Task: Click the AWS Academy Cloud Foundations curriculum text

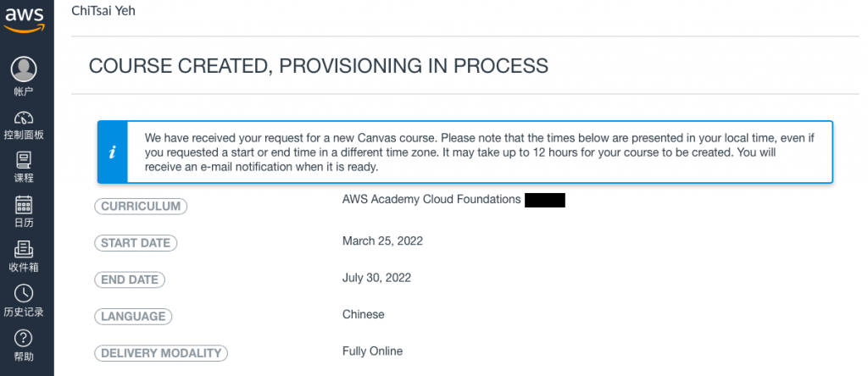Action: pyautogui.click(x=431, y=200)
